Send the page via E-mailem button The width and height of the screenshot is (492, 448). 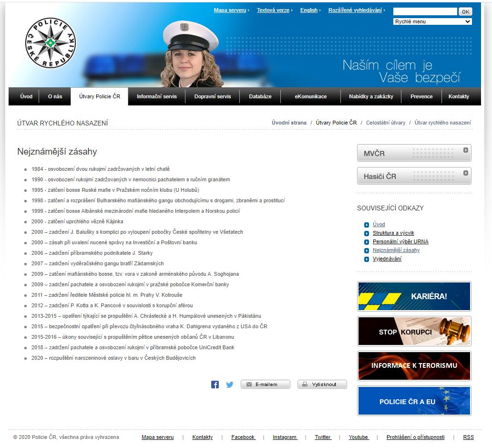(x=266, y=385)
